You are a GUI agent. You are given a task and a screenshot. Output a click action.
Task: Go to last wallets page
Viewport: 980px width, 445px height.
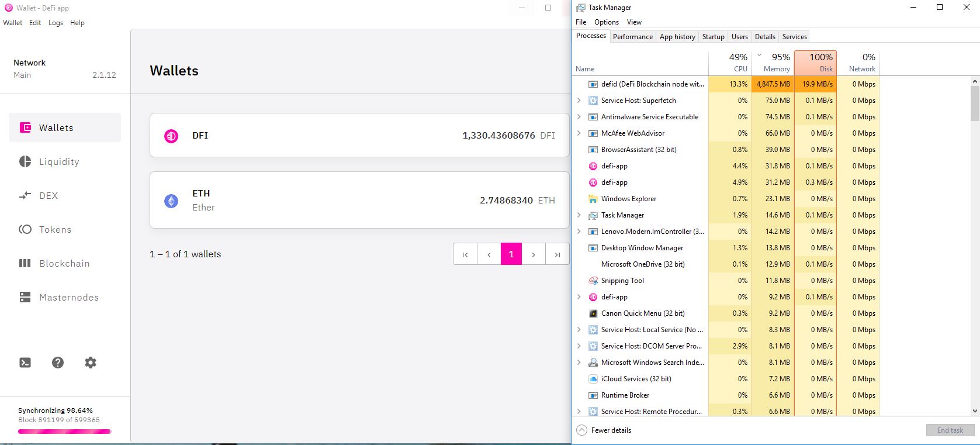(x=557, y=254)
